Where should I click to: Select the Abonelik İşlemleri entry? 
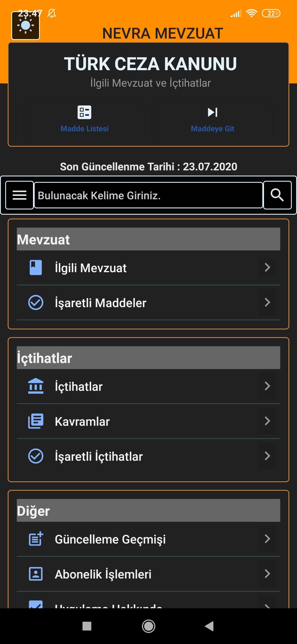(148, 574)
